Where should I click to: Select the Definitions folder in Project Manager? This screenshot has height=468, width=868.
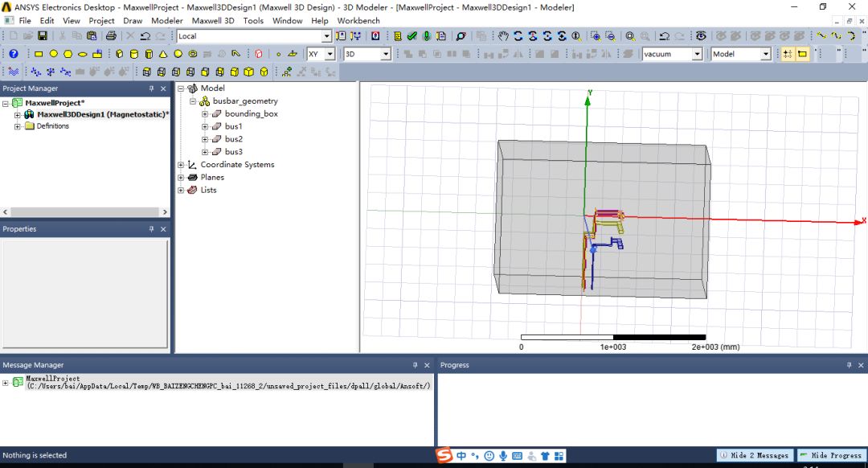(x=52, y=126)
